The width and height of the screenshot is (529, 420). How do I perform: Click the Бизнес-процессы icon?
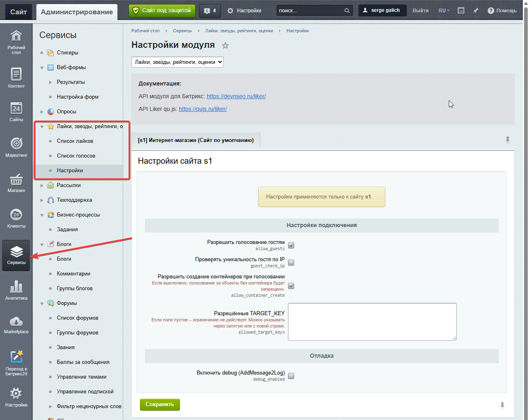click(51, 215)
